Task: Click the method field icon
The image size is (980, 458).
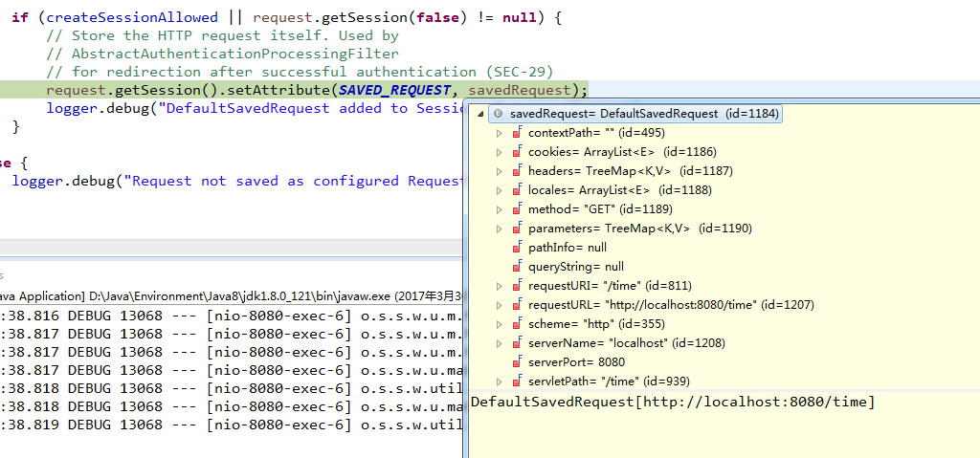Action: pos(517,208)
